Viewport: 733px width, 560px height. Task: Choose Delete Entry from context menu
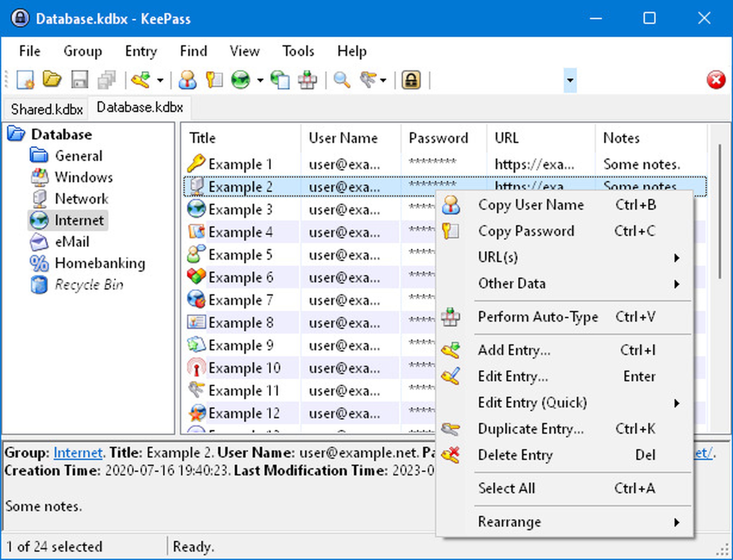pyautogui.click(x=515, y=455)
